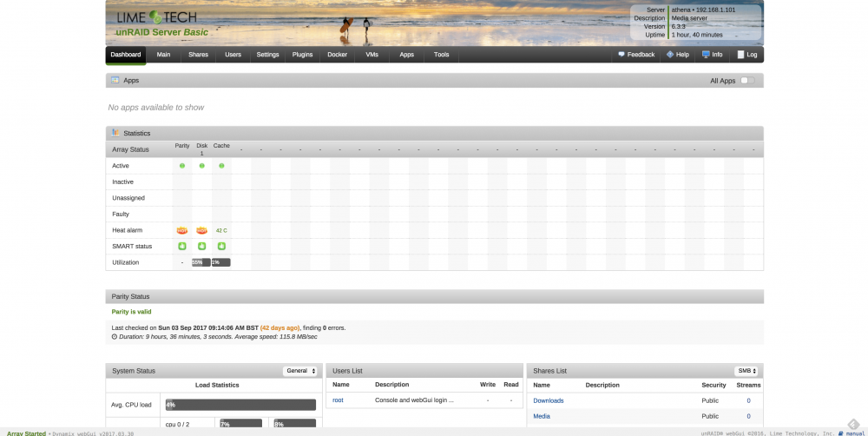Click the clock icon beside Duration

pos(115,337)
